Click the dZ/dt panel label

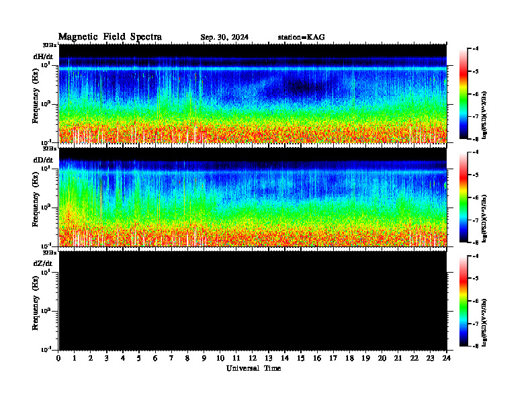pos(43,263)
